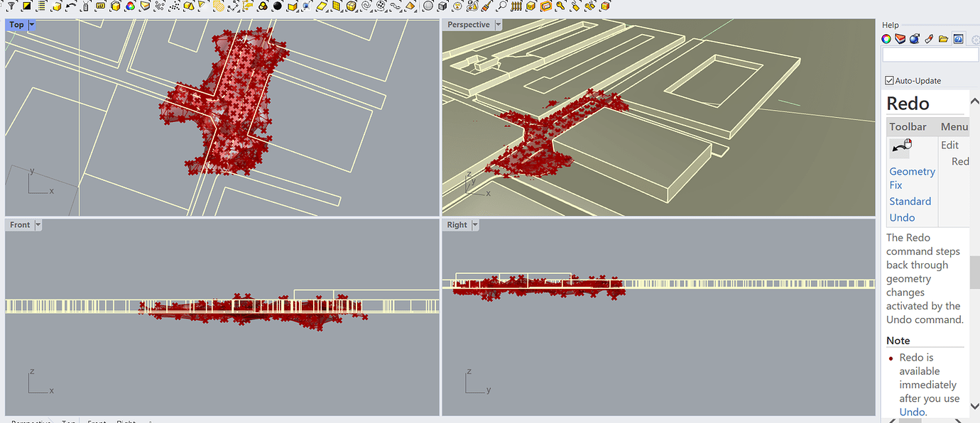
Task: Toggle the Auto-Update checkbox in the Help panel
Action: pos(888,79)
